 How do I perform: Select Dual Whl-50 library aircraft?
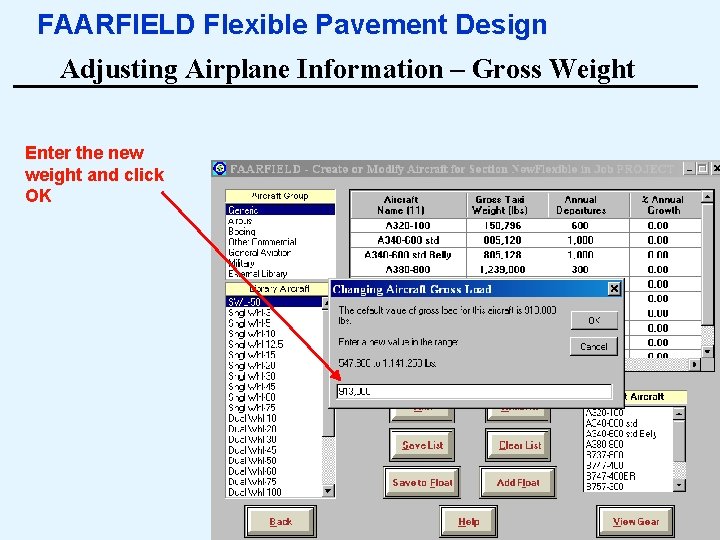(x=274, y=461)
